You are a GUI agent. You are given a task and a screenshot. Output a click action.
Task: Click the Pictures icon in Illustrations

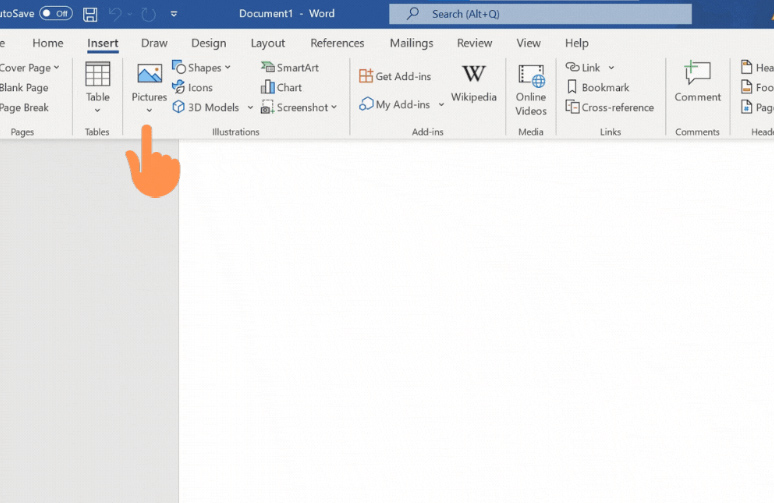coord(149,76)
